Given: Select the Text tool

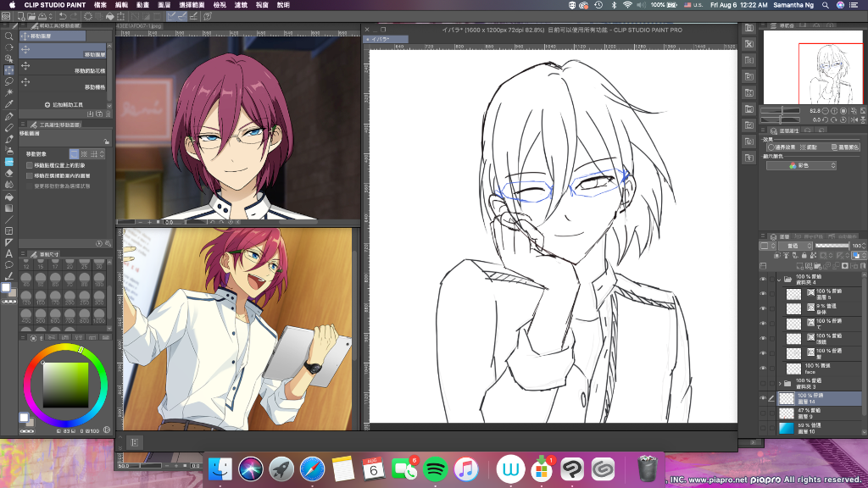Looking at the screenshot, I should (x=8, y=253).
